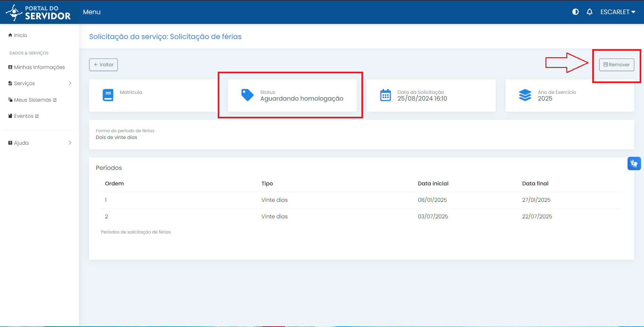This screenshot has height=327, width=644.
Task: Click the Dois de vinte dias text
Action: pos(116,137)
